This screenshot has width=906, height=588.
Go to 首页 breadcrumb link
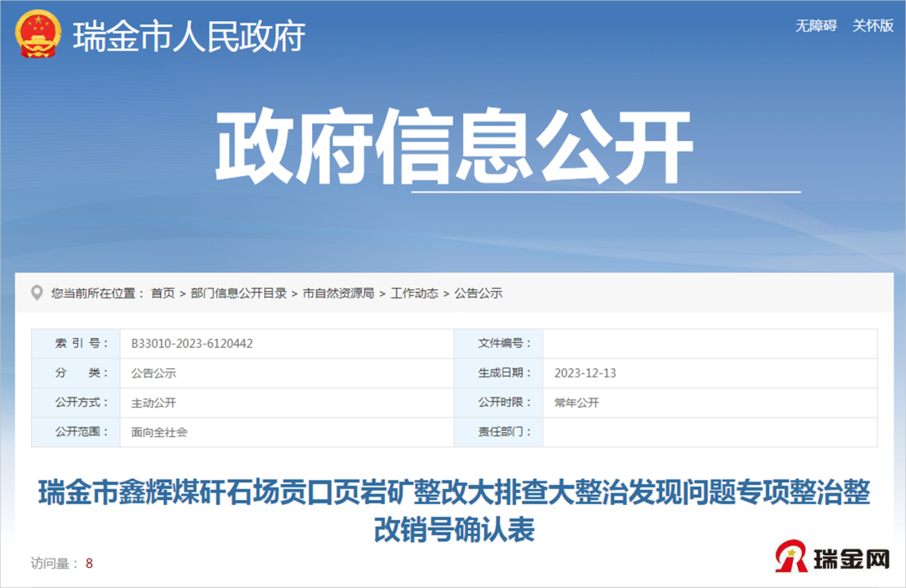tap(163, 294)
